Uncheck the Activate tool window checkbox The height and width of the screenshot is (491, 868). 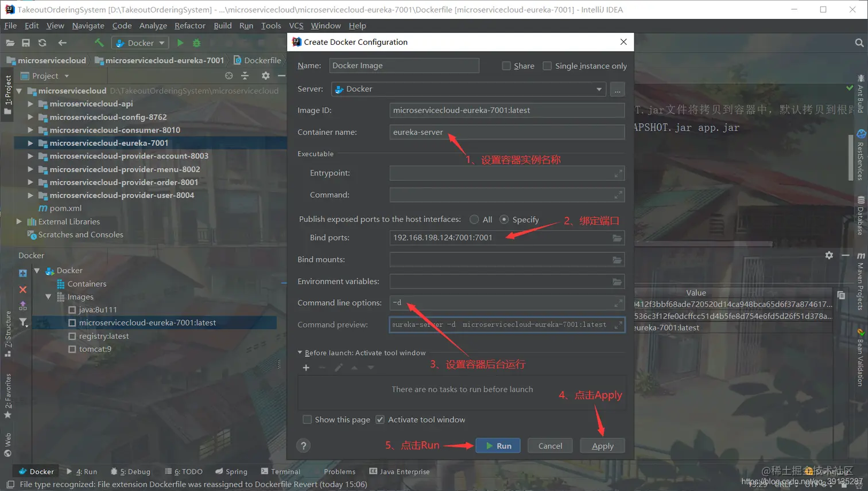click(380, 419)
